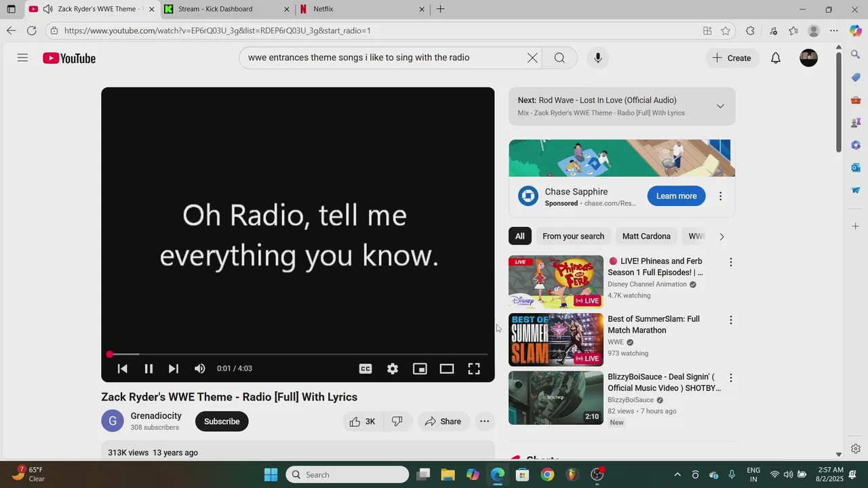Run search with magnifier button
This screenshot has width=868, height=488.
(x=559, y=58)
